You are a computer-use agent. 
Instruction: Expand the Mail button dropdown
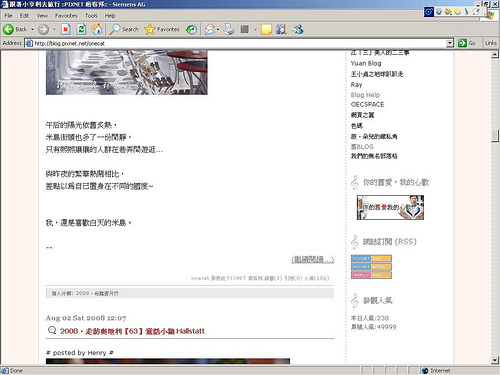pos(218,29)
